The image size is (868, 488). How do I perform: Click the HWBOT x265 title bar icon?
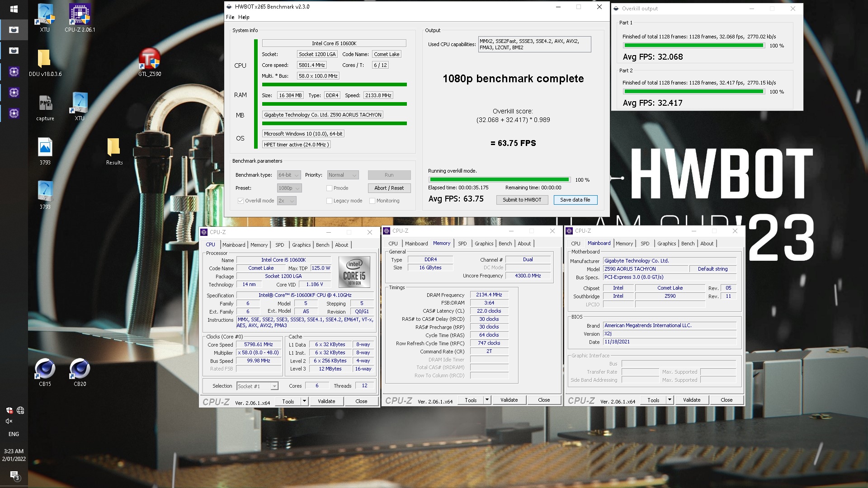229,7
